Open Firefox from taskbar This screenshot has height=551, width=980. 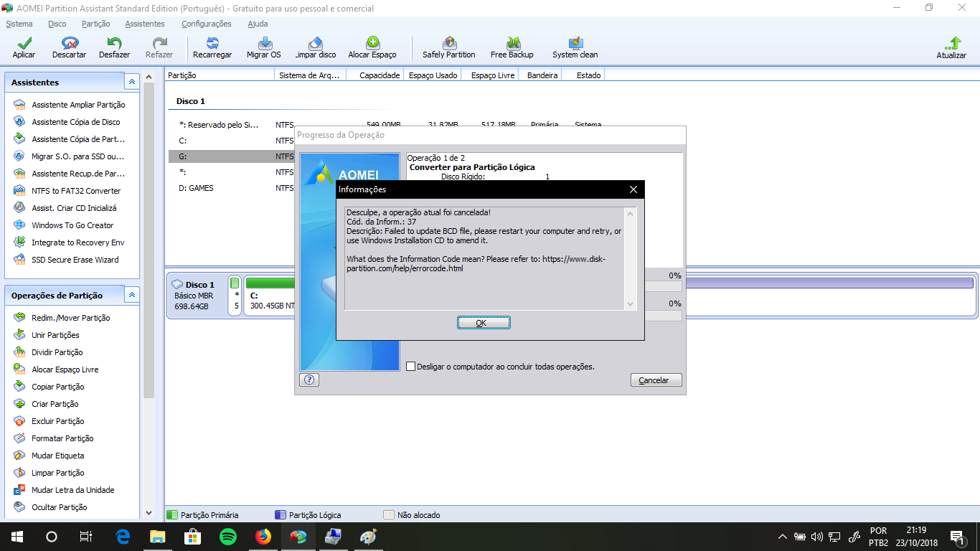tap(263, 537)
